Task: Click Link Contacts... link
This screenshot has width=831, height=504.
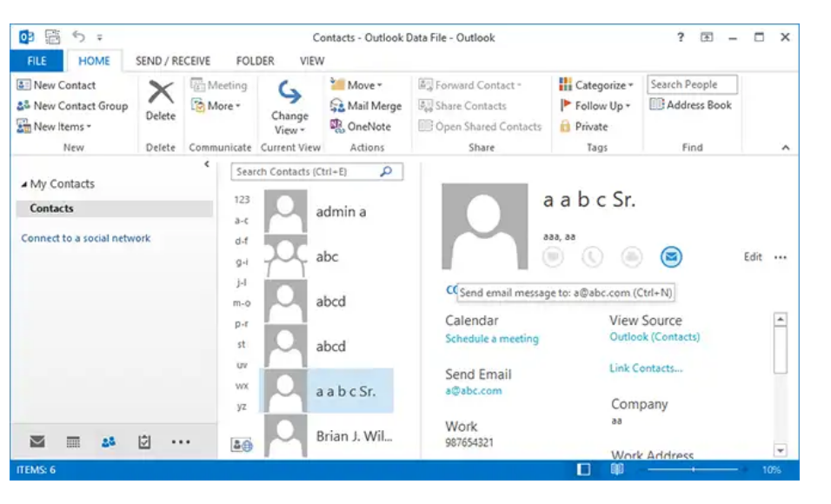Action: point(646,368)
